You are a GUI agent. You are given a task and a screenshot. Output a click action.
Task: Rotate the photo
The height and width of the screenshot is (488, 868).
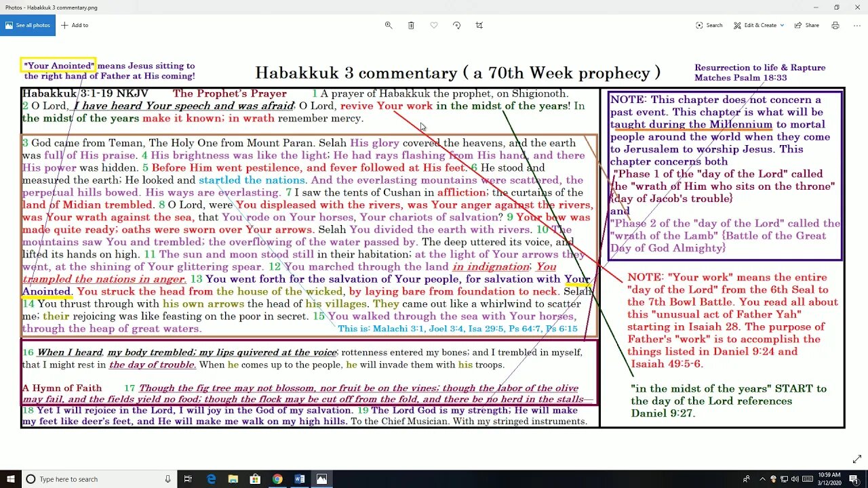(456, 25)
